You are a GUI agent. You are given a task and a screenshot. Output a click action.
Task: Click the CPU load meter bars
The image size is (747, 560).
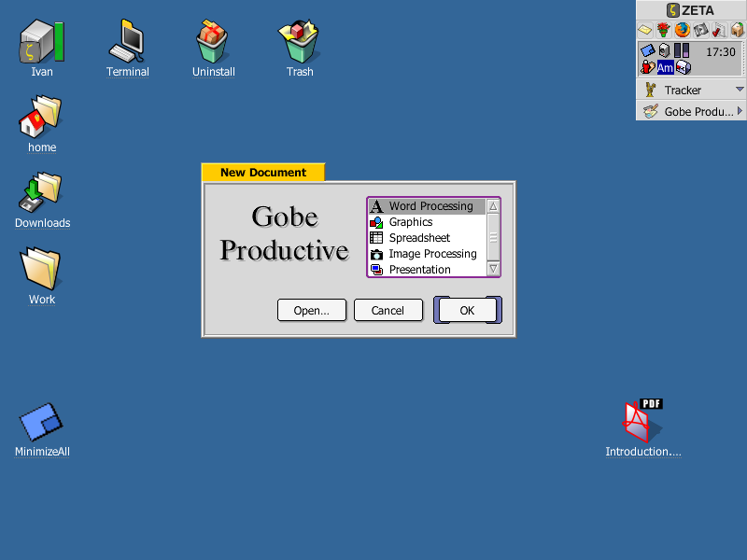(682, 50)
